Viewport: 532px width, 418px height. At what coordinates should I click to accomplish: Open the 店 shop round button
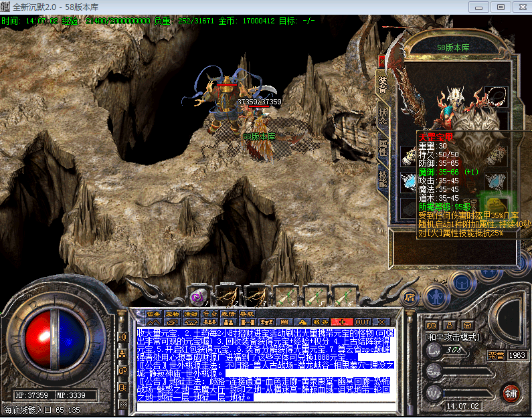[410, 298]
